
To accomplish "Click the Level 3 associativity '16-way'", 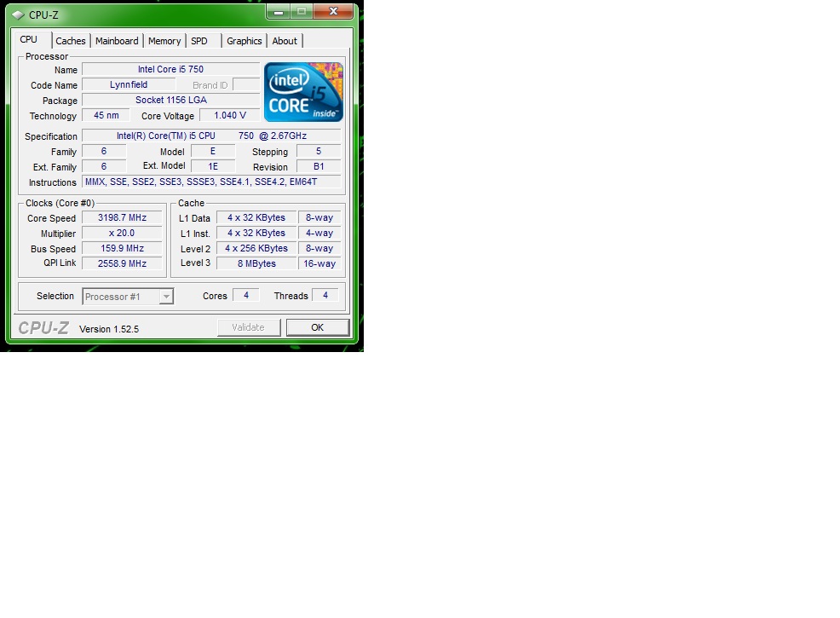I will click(x=319, y=263).
